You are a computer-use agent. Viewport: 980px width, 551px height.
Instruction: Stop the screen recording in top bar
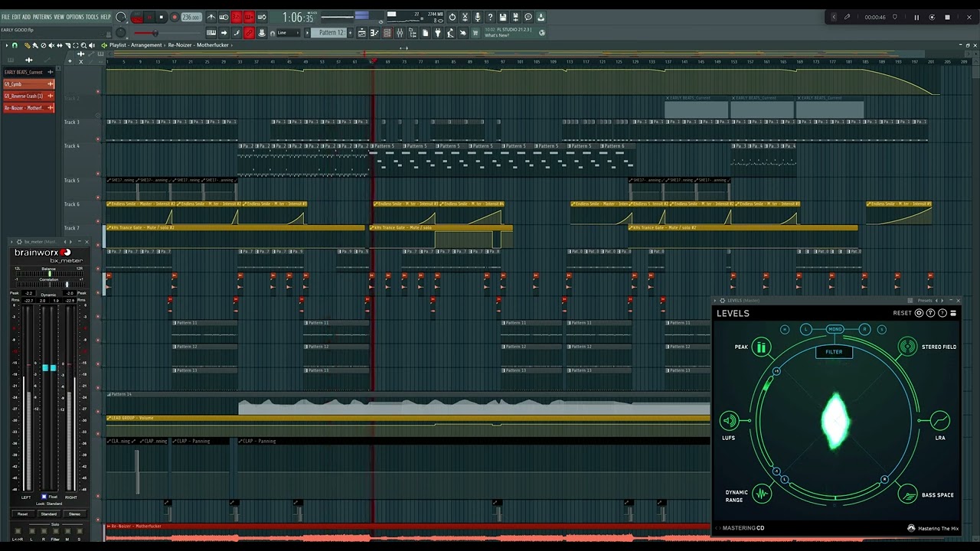(x=947, y=17)
